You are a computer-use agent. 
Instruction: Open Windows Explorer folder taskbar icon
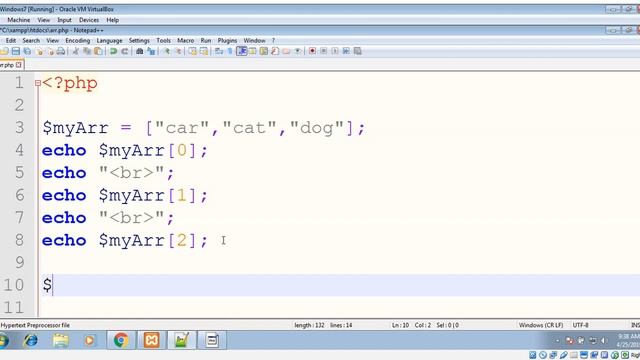pyautogui.click(x=60, y=340)
